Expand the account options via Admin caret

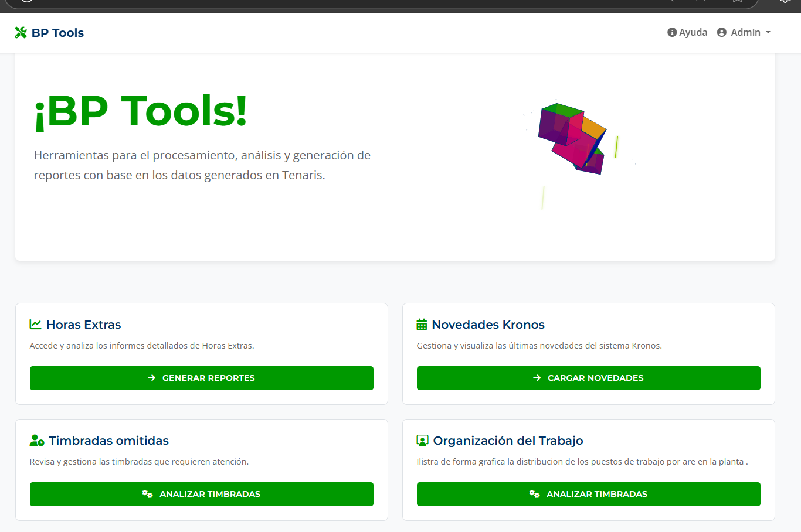[x=768, y=32]
